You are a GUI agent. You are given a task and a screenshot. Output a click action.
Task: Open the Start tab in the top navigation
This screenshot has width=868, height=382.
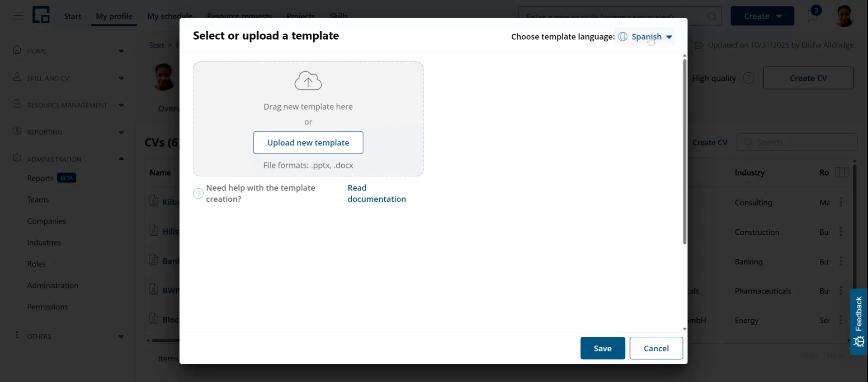tap(72, 16)
